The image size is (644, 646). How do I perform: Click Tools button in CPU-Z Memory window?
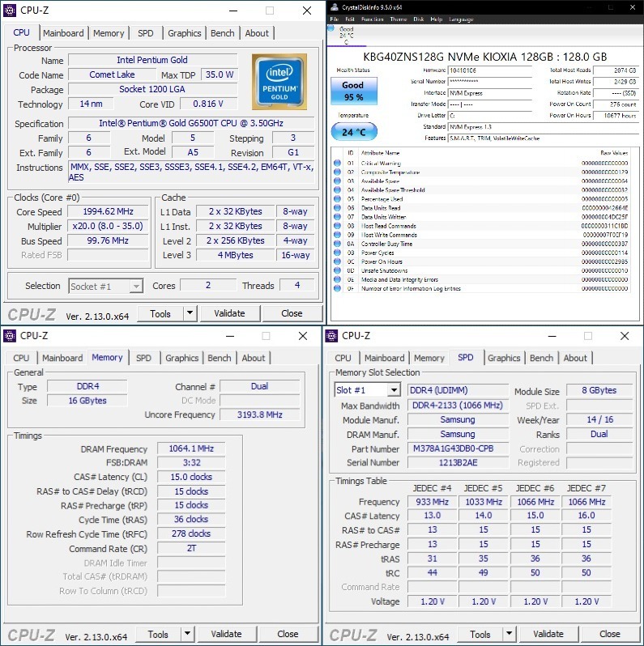pos(158,634)
